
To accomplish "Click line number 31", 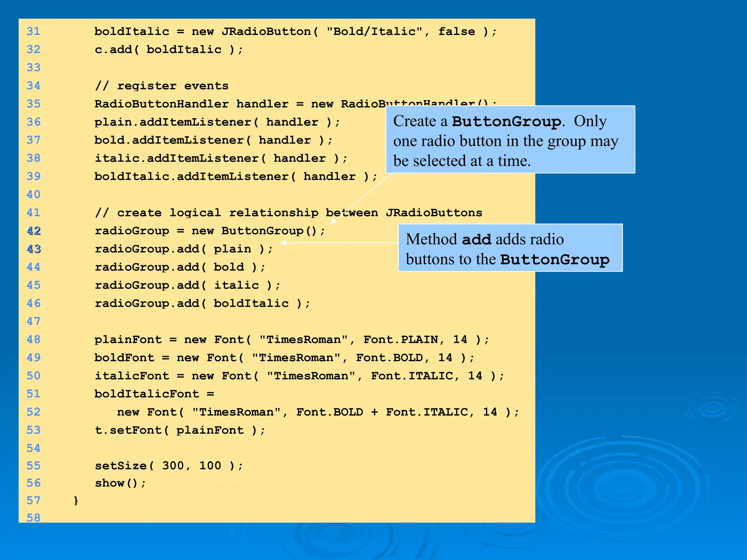I will (34, 31).
